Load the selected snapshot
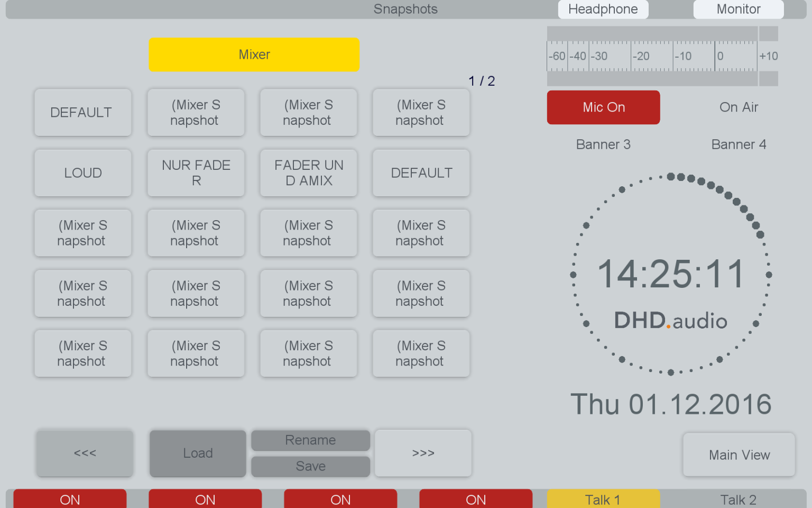The width and height of the screenshot is (812, 508). pyautogui.click(x=197, y=453)
